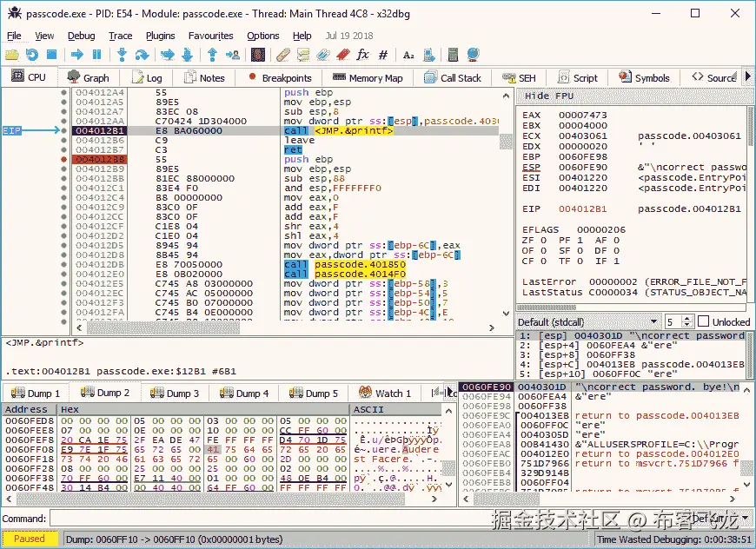
Task: Click the # comments toolbar icon
Action: point(383,55)
